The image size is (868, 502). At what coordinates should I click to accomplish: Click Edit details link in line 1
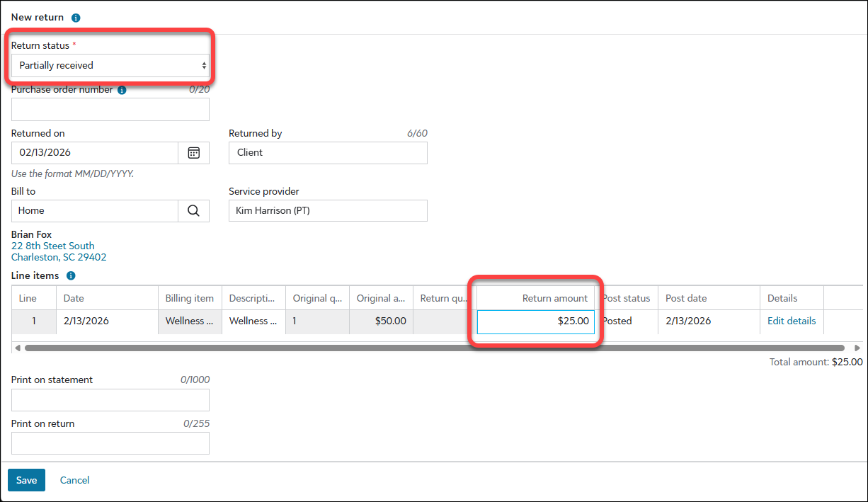tap(791, 321)
